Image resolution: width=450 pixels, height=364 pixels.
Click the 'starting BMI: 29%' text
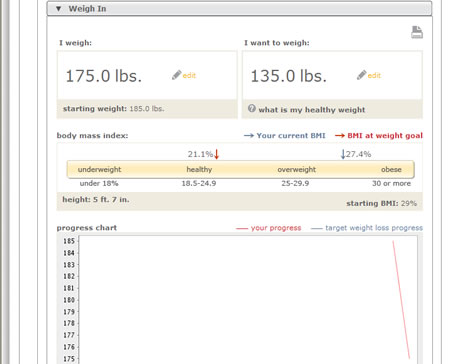click(x=381, y=203)
